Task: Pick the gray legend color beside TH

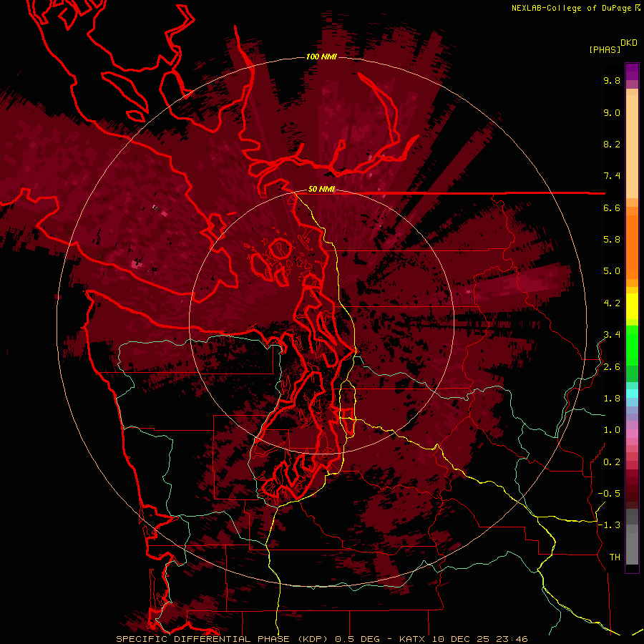Action: [632, 548]
